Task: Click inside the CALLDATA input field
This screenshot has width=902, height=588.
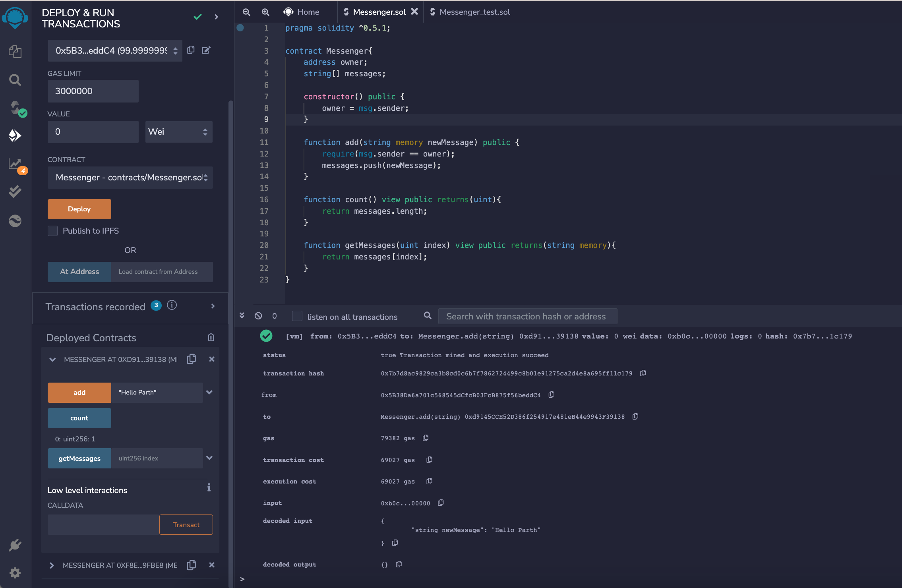Action: 103,524
